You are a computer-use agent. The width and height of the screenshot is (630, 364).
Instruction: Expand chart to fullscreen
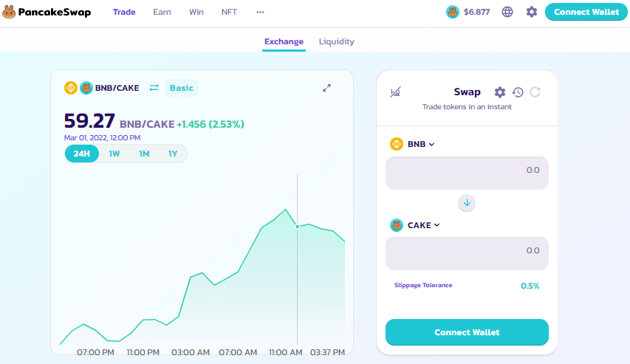coord(326,88)
